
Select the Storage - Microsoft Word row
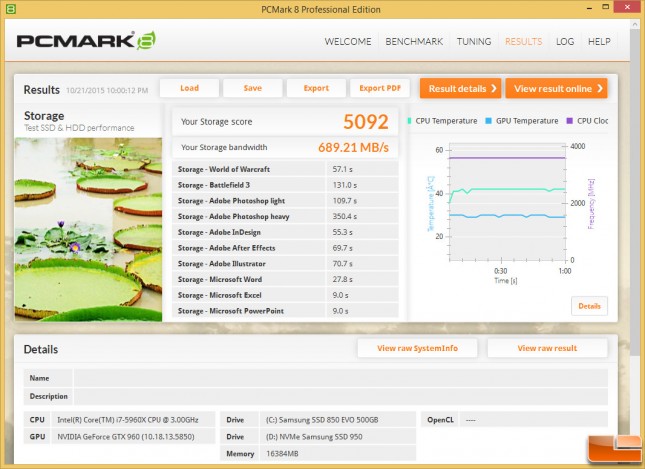(x=285, y=279)
